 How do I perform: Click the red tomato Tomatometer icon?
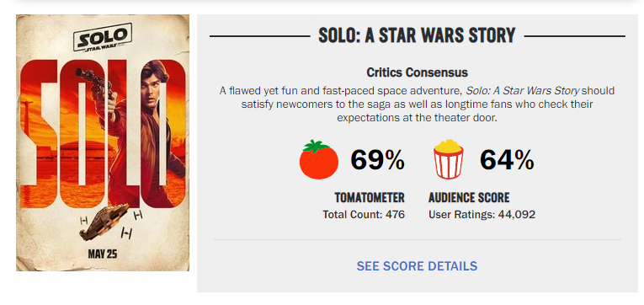319,159
